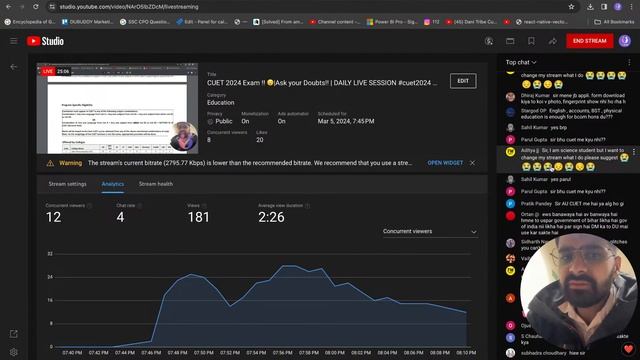Open the external link icon in the sidebar
640x360 pixels.
pos(13,334)
